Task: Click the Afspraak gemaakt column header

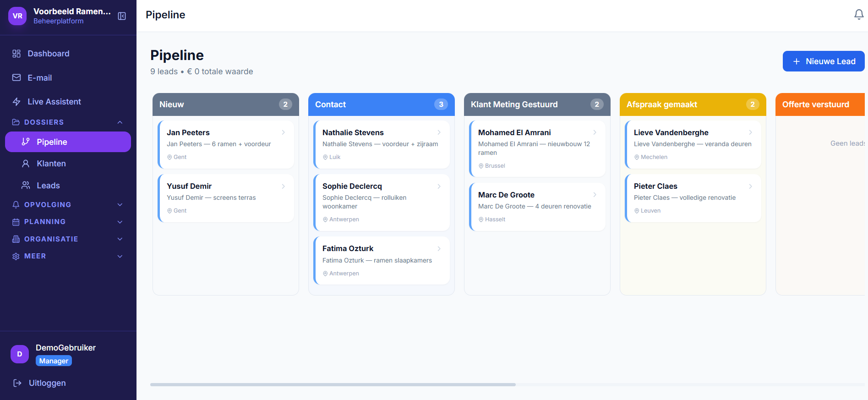Action: [693, 104]
